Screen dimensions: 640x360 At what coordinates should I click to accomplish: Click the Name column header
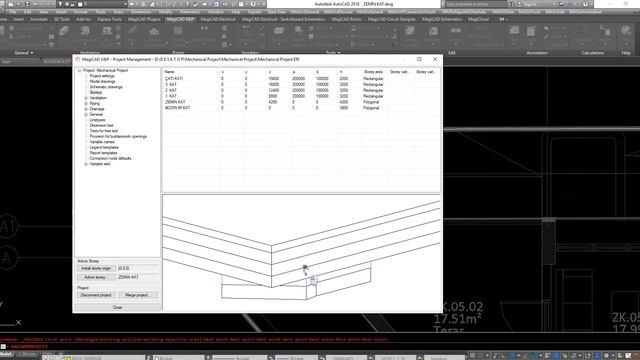(191, 72)
